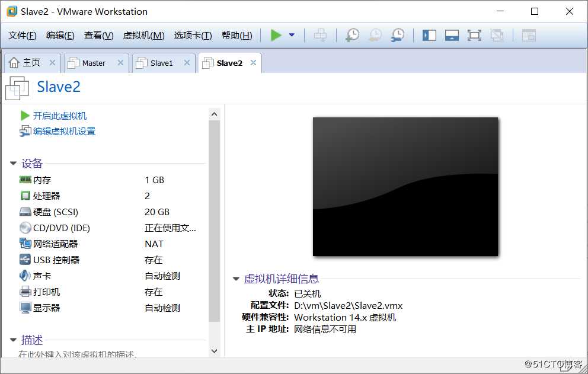Click the 显示器 display icon
This screenshot has height=374, width=588.
(25, 308)
